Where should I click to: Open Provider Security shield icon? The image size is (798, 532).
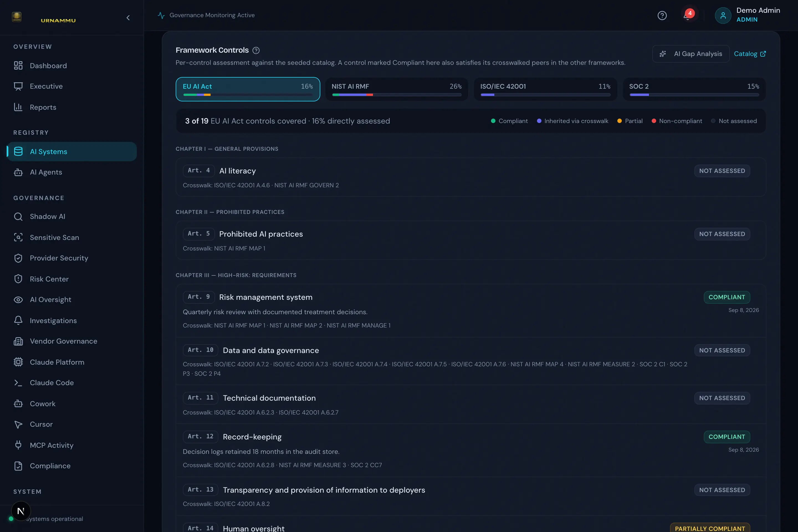pos(18,258)
